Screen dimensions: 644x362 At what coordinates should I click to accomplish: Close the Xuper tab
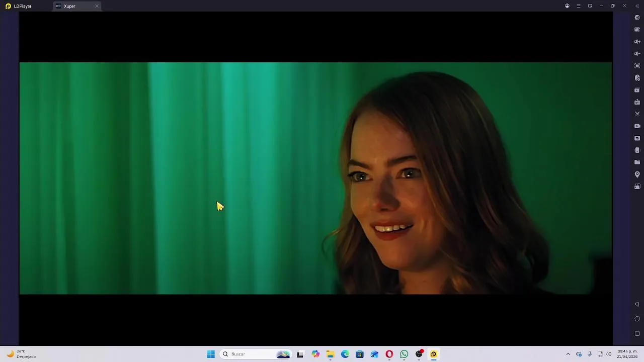click(x=97, y=6)
